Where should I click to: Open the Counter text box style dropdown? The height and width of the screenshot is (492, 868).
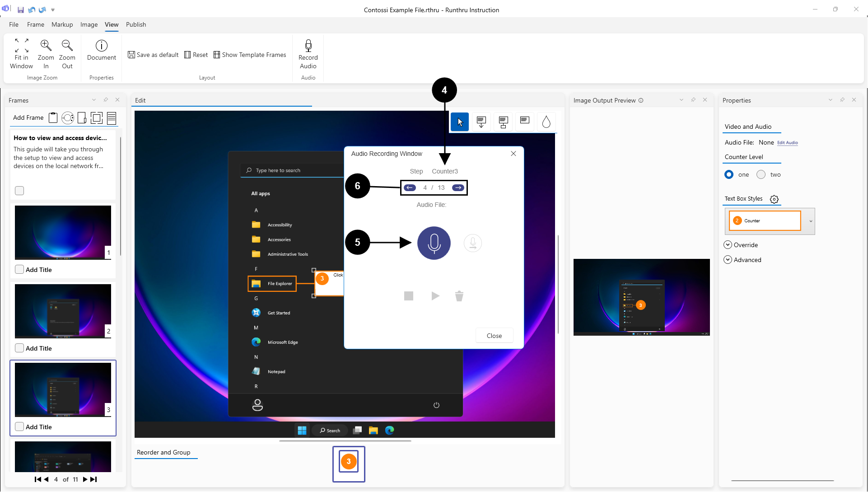click(811, 221)
